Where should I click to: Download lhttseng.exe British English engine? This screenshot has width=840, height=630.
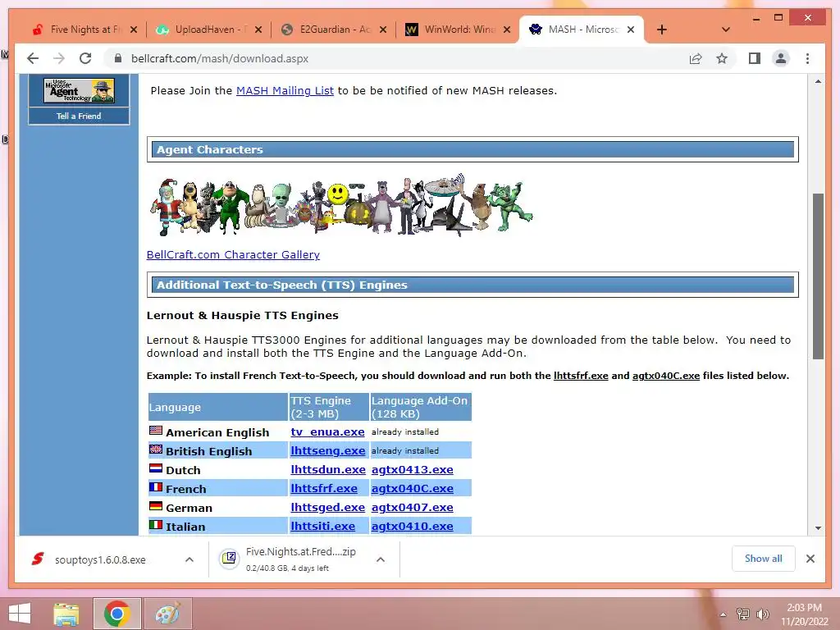328,450
